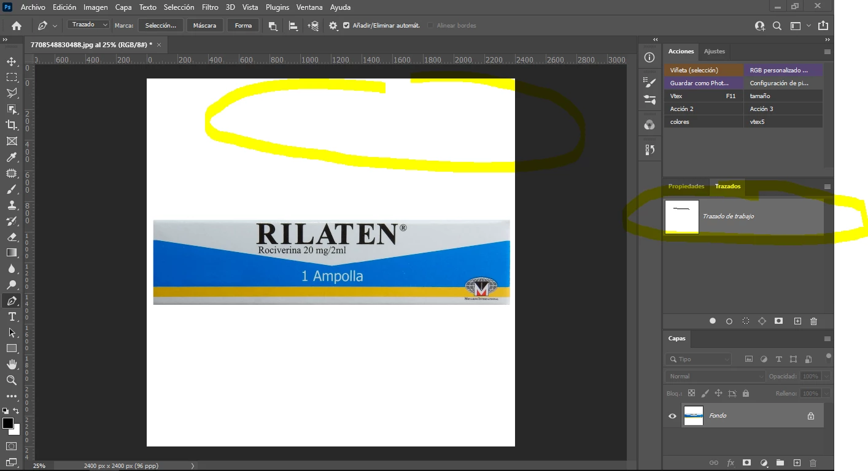
Task: Select the Path Selection tool
Action: coord(11,332)
